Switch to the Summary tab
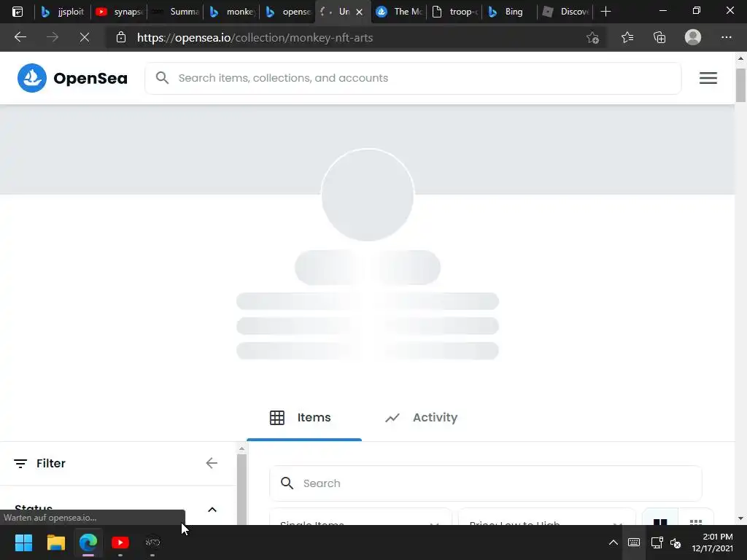The height and width of the screenshot is (560, 747). pos(175,12)
